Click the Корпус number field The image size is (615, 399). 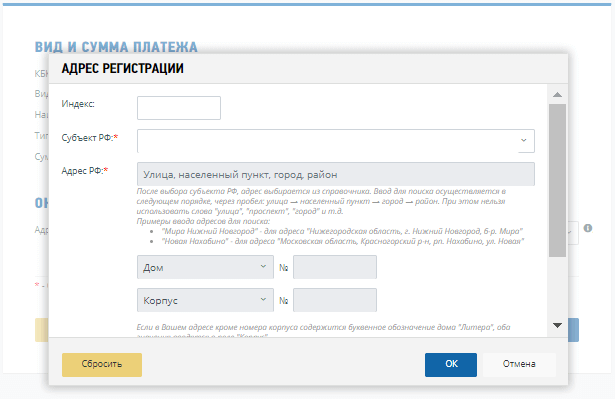[335, 300]
